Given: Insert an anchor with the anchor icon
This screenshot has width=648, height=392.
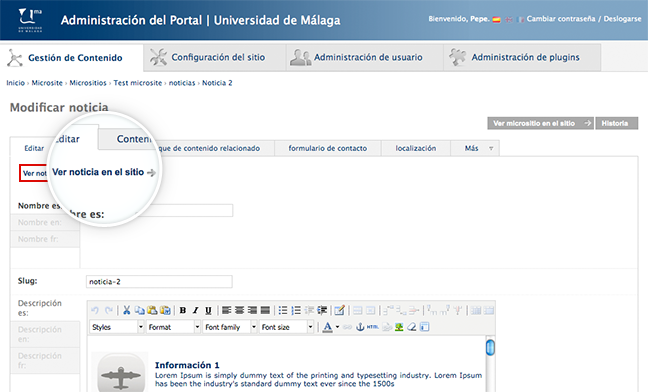Looking at the screenshot, I should pyautogui.click(x=360, y=327).
